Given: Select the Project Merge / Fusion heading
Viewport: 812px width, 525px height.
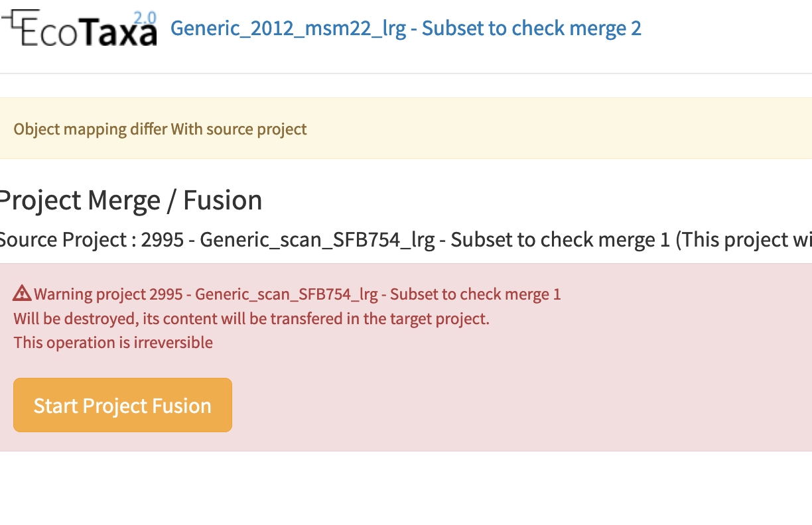Looking at the screenshot, I should tap(130, 200).
